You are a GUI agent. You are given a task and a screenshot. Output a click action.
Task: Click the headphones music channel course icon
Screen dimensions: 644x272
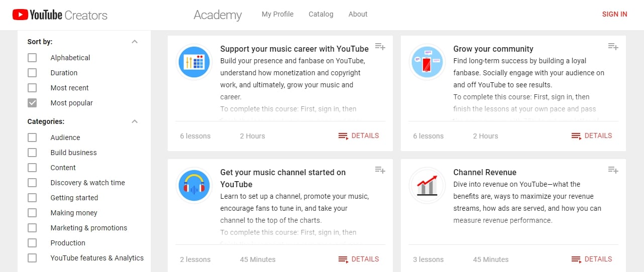(x=194, y=185)
